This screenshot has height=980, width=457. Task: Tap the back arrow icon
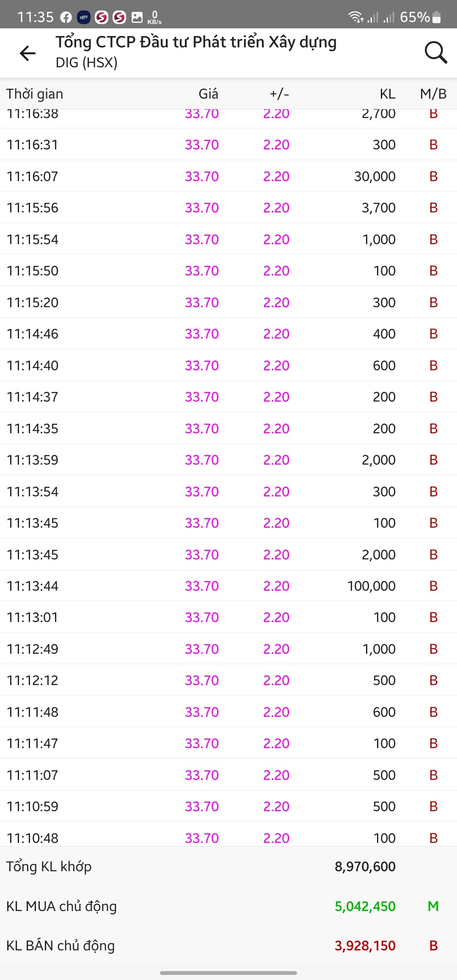click(x=28, y=53)
